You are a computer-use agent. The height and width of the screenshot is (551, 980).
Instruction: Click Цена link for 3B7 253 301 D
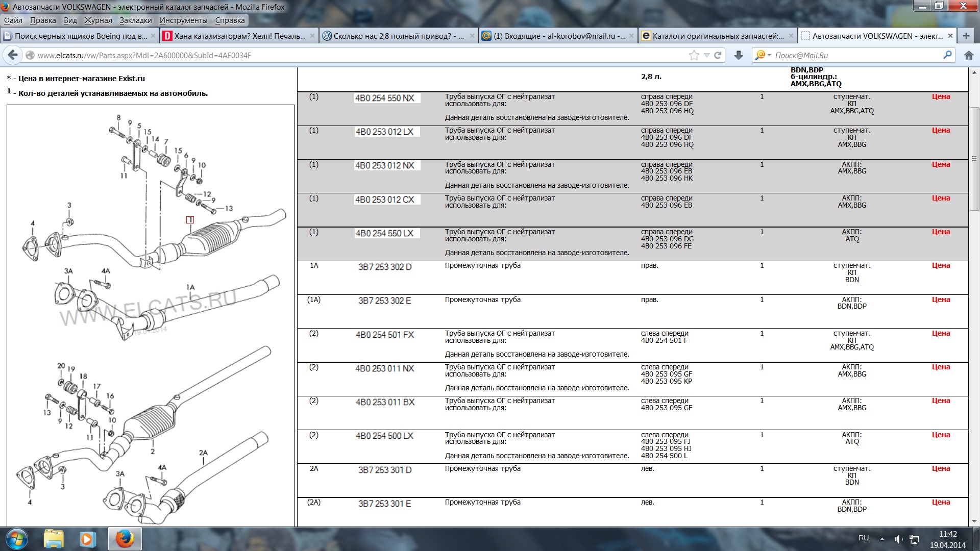click(x=941, y=468)
